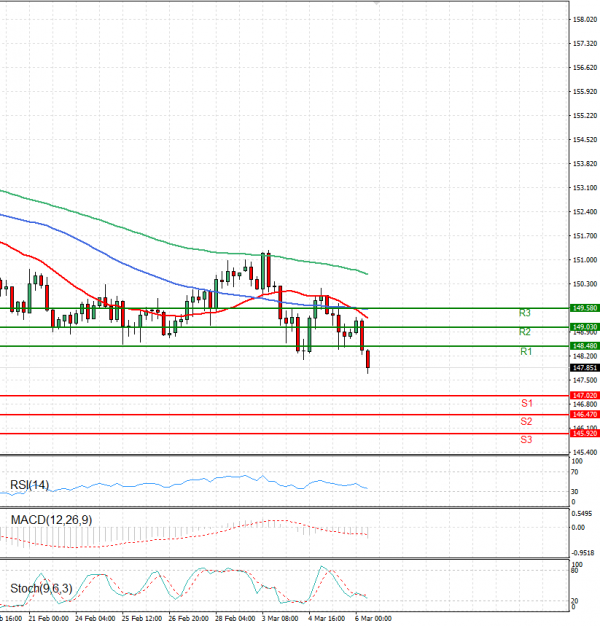Click the MACD 0.5495 scale value

(x=582, y=513)
